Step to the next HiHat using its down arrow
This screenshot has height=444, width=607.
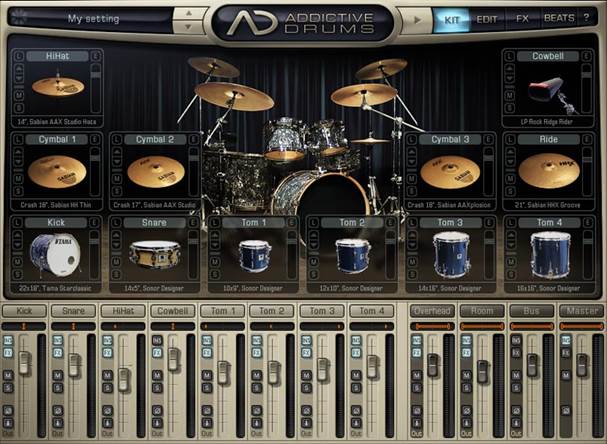19,79
